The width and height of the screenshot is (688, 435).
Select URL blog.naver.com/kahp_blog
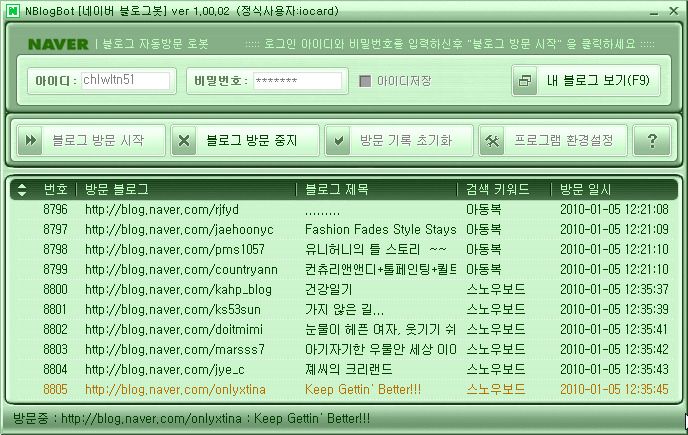coord(178,290)
